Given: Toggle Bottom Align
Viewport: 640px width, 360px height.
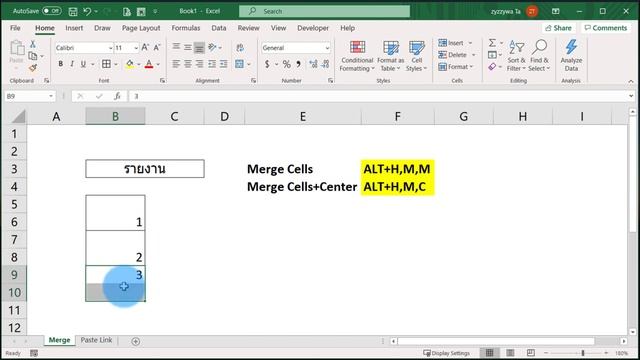Looking at the screenshot, I should (199, 47).
